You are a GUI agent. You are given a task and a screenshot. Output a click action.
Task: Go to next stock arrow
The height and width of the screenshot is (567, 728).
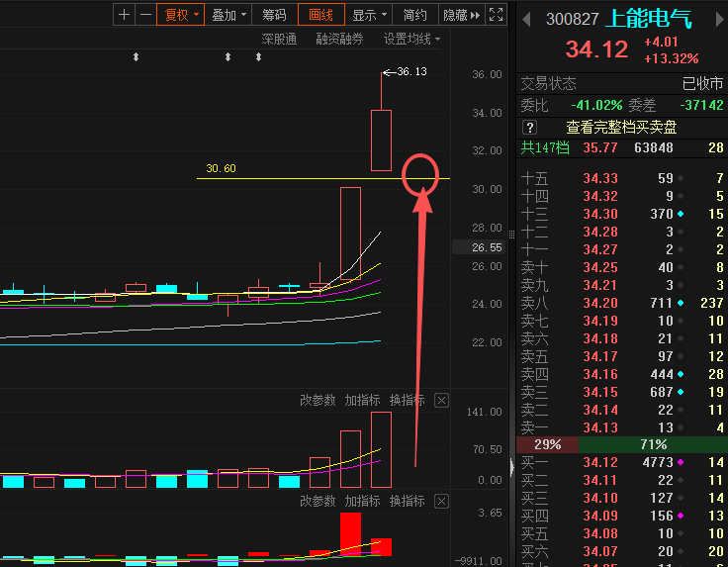pos(720,19)
